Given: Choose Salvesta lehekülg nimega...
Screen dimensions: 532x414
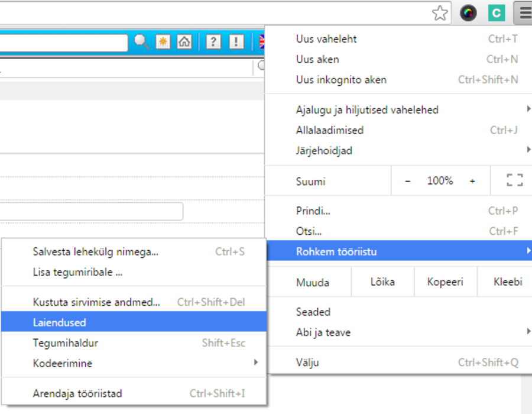Looking at the screenshot, I should coord(134,252).
